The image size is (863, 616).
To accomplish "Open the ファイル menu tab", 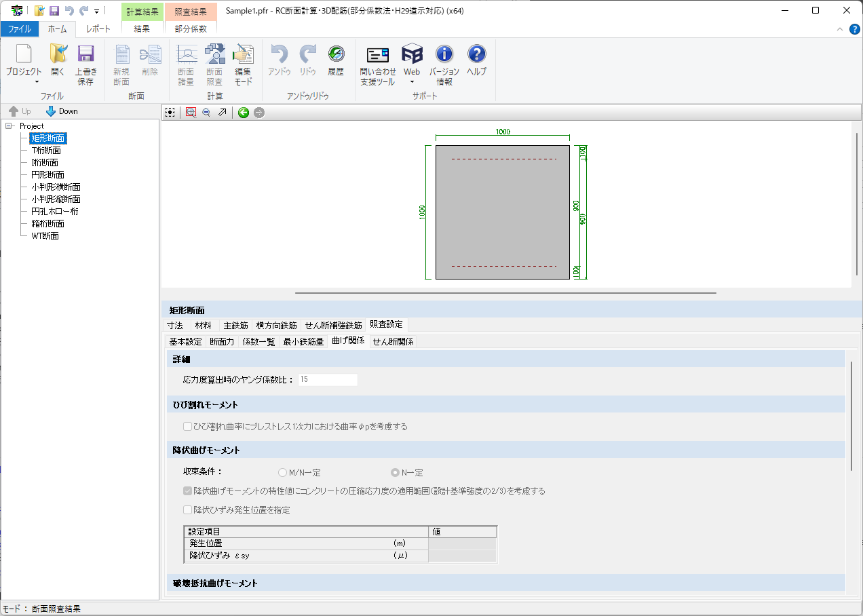I will 20,29.
